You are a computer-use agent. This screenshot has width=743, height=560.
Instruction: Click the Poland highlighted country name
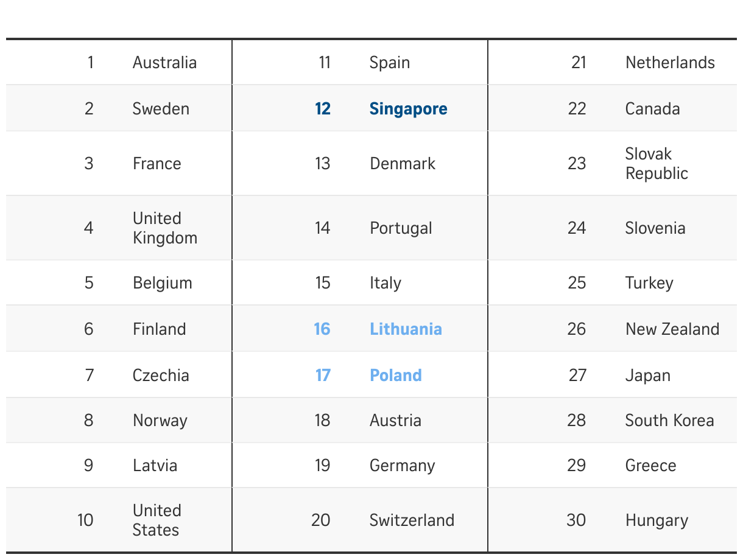click(396, 375)
